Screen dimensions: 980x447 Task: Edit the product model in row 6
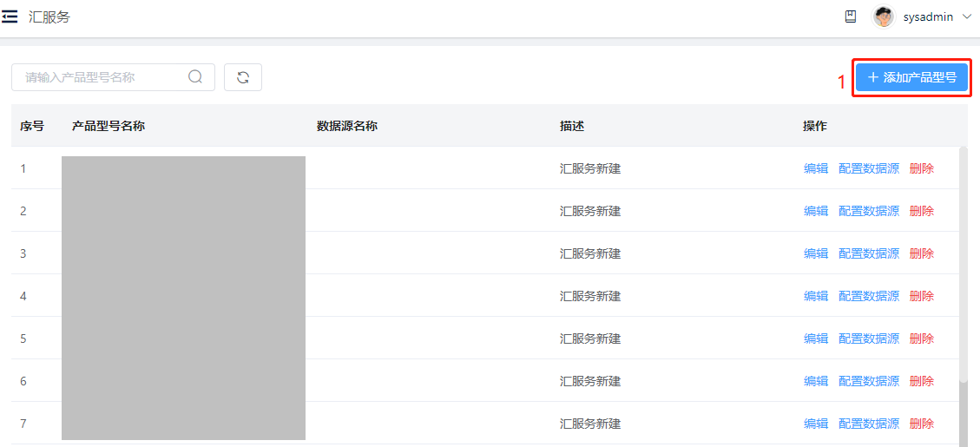(816, 381)
